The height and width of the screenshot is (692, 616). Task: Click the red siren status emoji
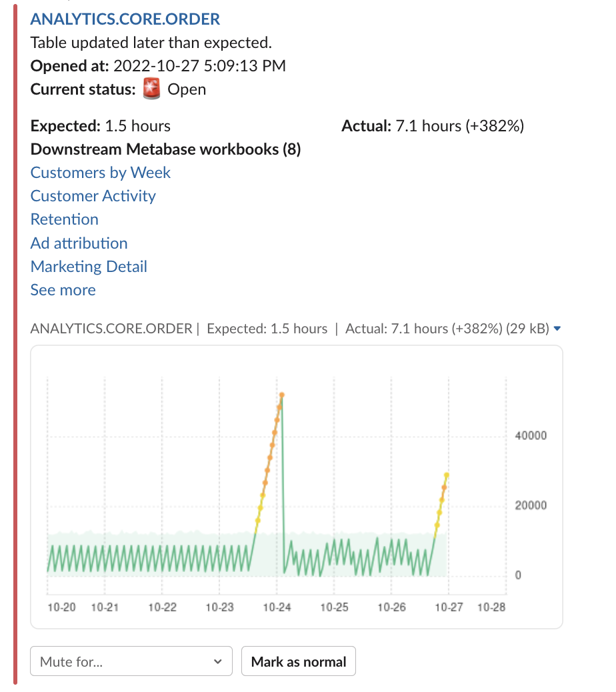(x=151, y=89)
